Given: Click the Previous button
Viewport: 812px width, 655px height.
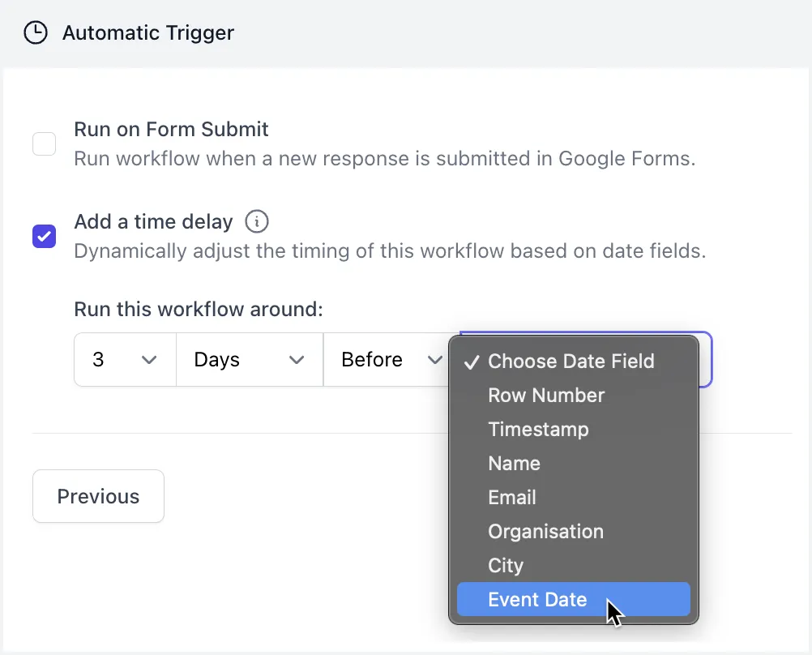Looking at the screenshot, I should [98, 496].
